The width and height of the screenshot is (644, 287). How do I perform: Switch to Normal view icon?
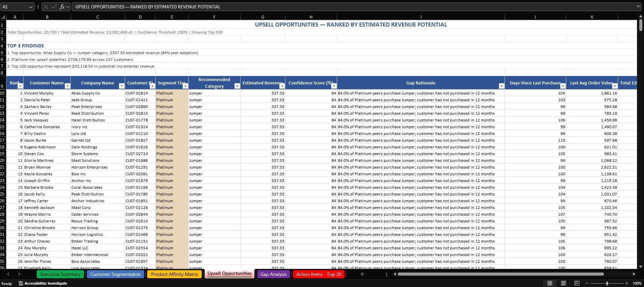click(x=550, y=283)
